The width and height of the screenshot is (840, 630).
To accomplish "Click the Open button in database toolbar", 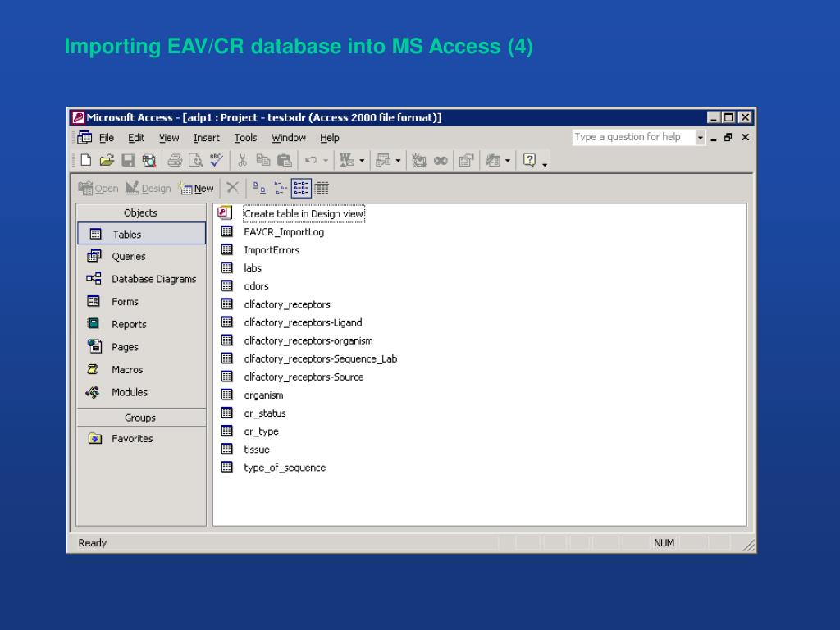I will click(98, 188).
